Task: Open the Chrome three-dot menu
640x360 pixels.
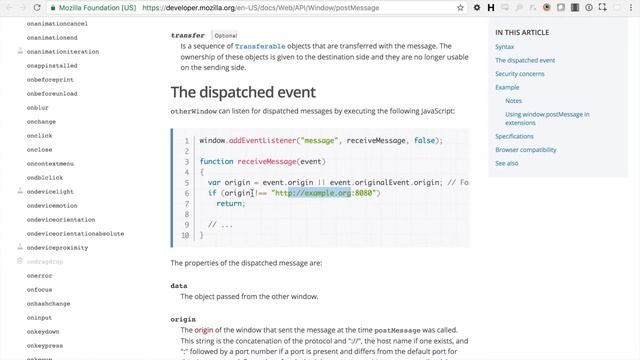Action: (631, 7)
